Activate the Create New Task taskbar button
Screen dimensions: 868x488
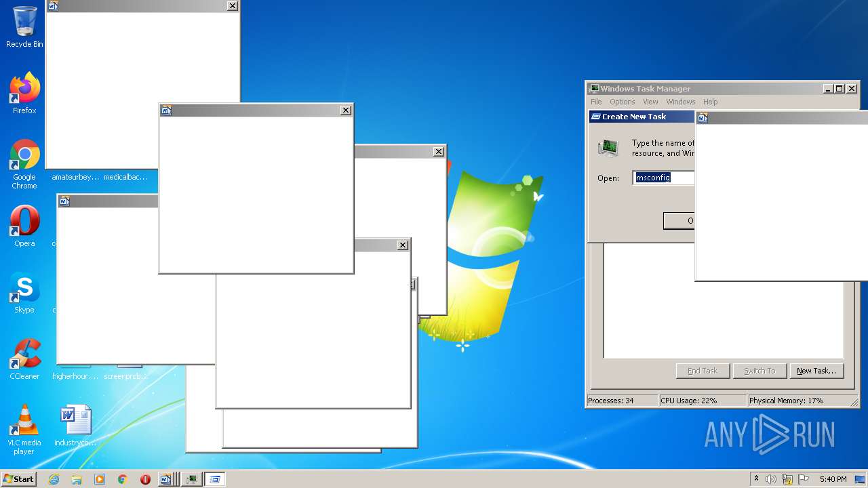pos(215,479)
